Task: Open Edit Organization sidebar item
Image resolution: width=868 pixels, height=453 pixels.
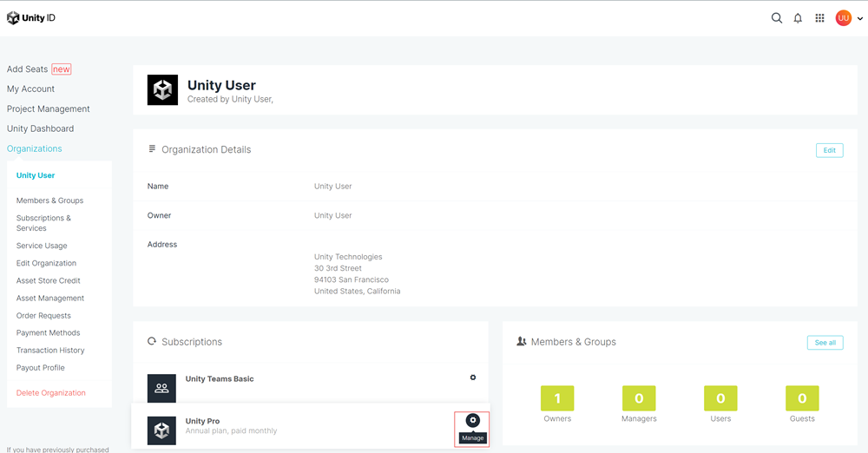Action: tap(46, 263)
